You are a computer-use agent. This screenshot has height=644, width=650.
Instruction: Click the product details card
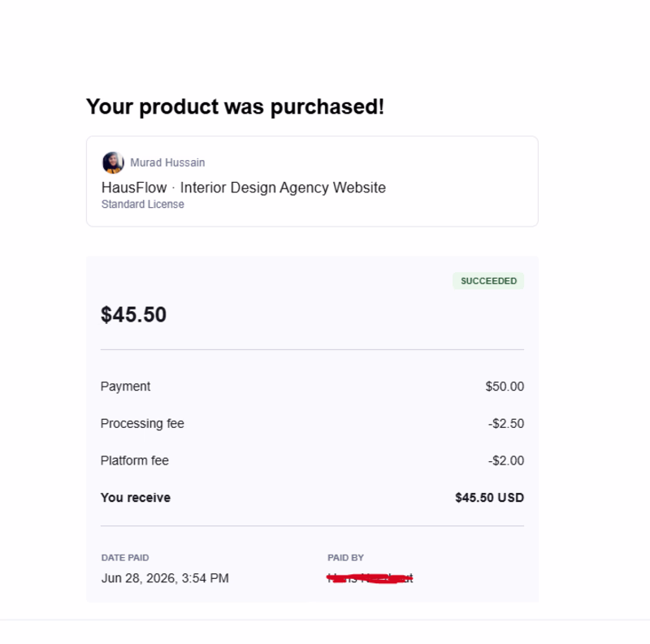[x=312, y=181]
